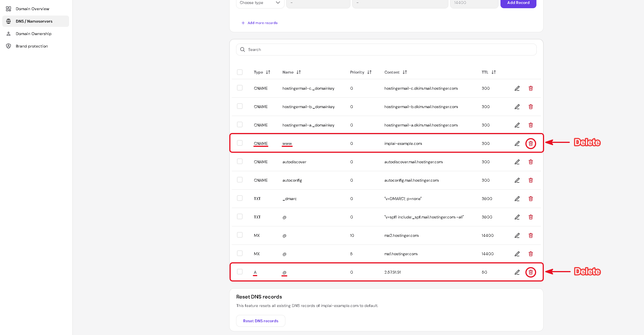The height and width of the screenshot is (335, 644).
Task: Delete the autoconfig CNAME record
Action: pos(530,180)
